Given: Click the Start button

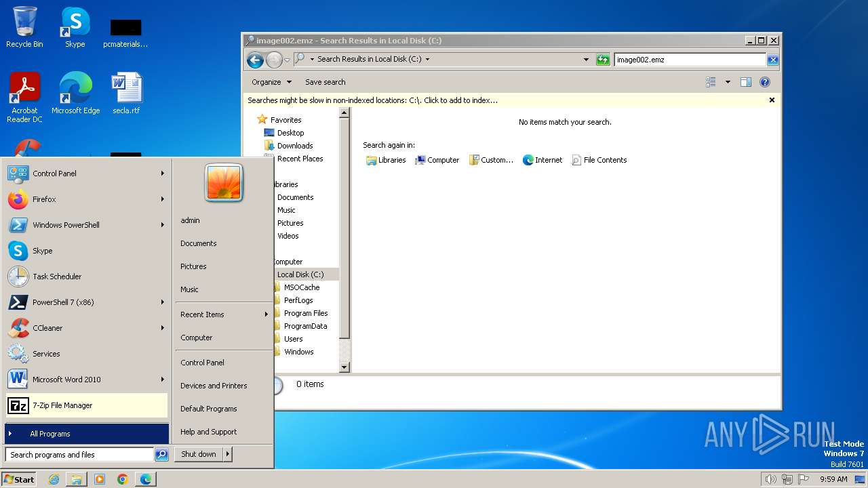Looking at the screenshot, I should pyautogui.click(x=19, y=479).
